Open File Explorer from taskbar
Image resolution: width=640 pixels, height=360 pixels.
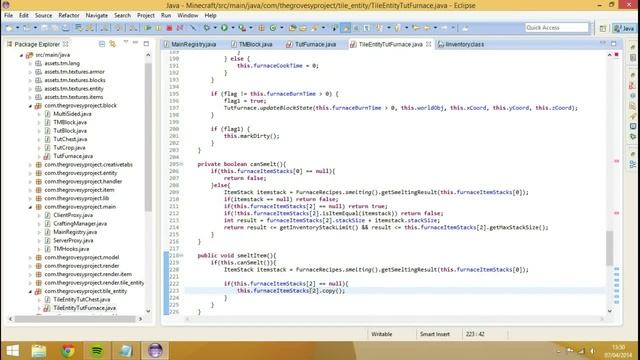[x=39, y=351]
